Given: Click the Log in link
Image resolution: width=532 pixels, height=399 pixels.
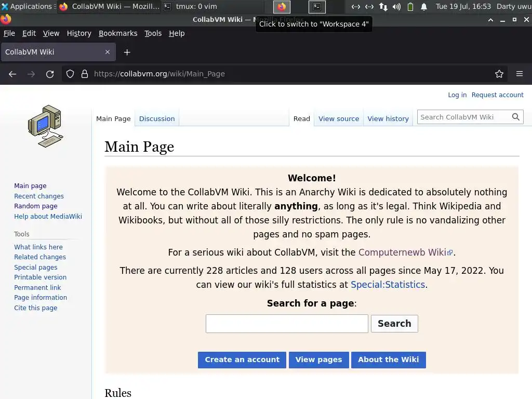Looking at the screenshot, I should tap(457, 95).
